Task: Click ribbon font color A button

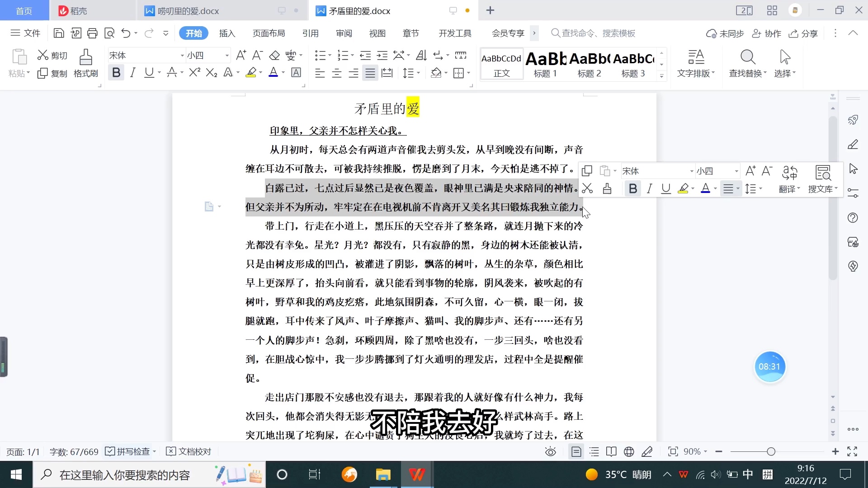Action: pos(273,72)
